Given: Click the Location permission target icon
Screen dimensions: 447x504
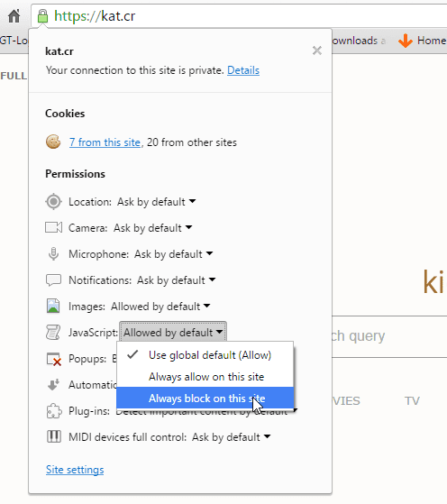Looking at the screenshot, I should 53,202.
